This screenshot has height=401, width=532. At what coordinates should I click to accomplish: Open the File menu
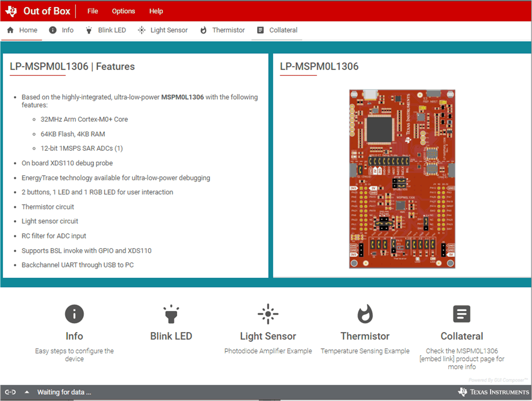tap(93, 11)
